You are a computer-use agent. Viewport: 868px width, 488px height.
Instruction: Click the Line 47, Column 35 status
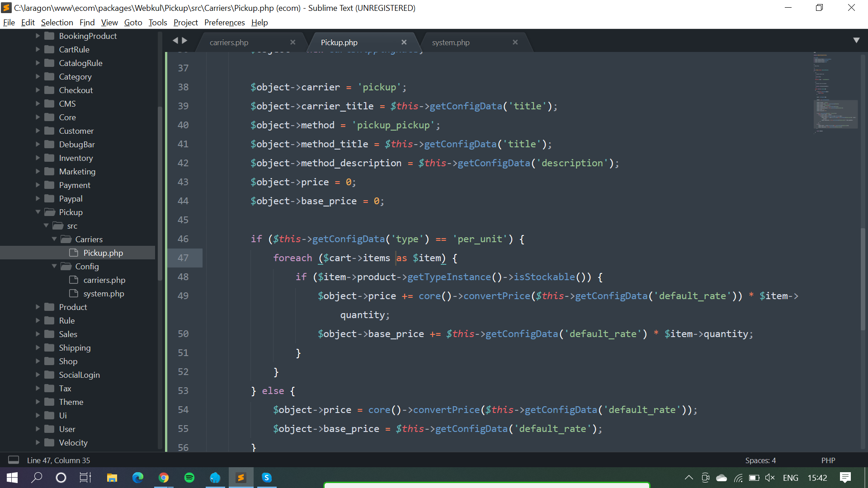pos(58,460)
